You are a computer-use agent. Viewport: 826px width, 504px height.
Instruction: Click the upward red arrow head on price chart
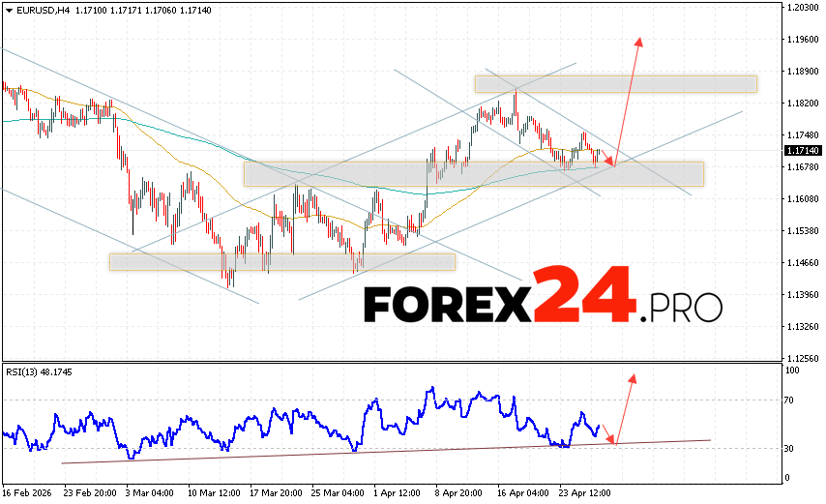click(639, 41)
